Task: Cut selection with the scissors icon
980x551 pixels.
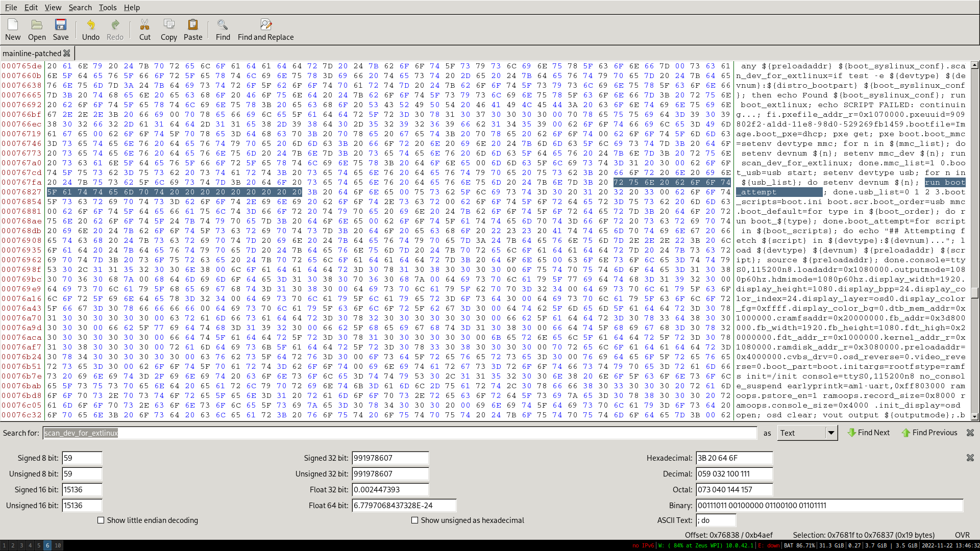Action: 145,30
